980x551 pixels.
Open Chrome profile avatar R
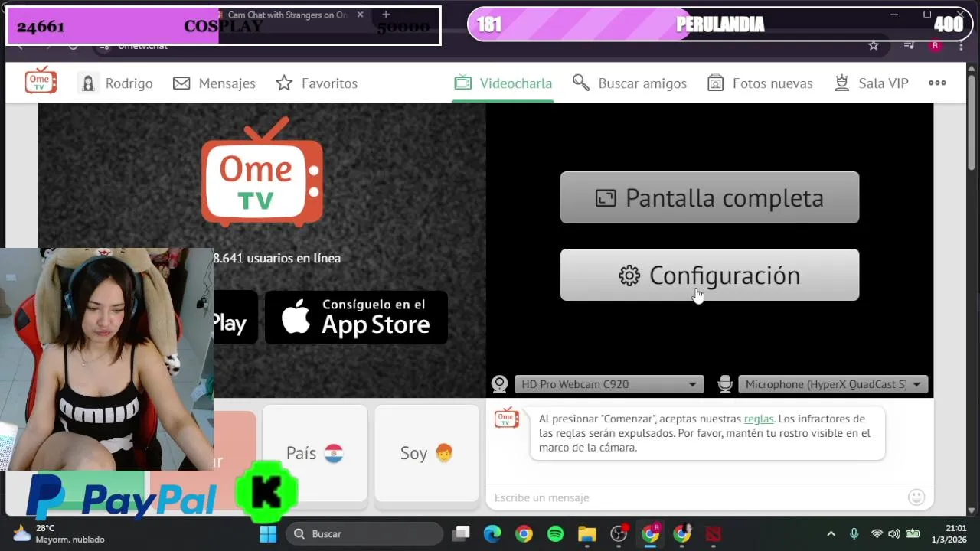click(935, 45)
